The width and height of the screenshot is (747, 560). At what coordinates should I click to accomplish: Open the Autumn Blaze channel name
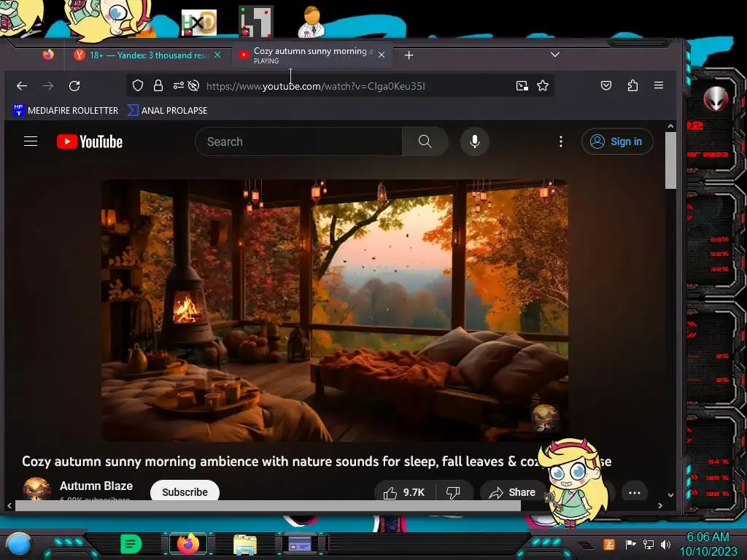96,486
